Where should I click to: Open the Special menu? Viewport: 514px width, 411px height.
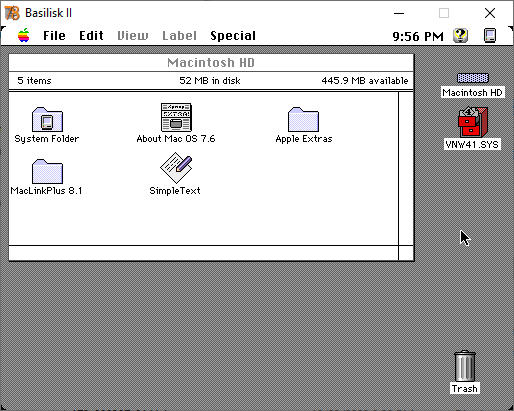click(233, 36)
